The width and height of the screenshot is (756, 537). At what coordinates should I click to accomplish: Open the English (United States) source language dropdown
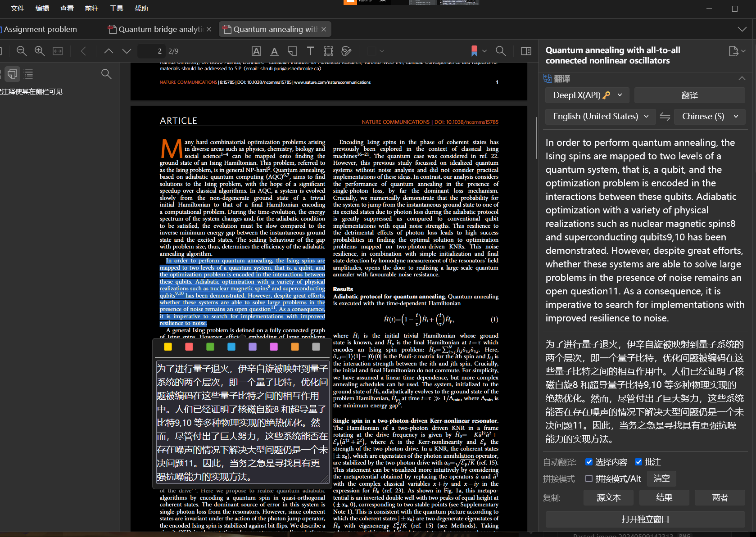point(601,117)
